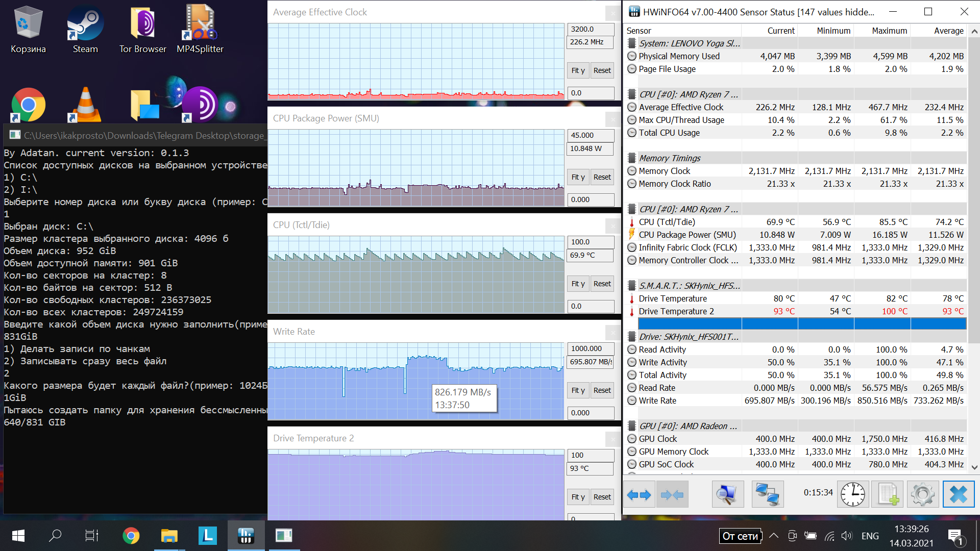The image size is (980, 551).
Task: Open the notification center icon
Action: point(955,537)
